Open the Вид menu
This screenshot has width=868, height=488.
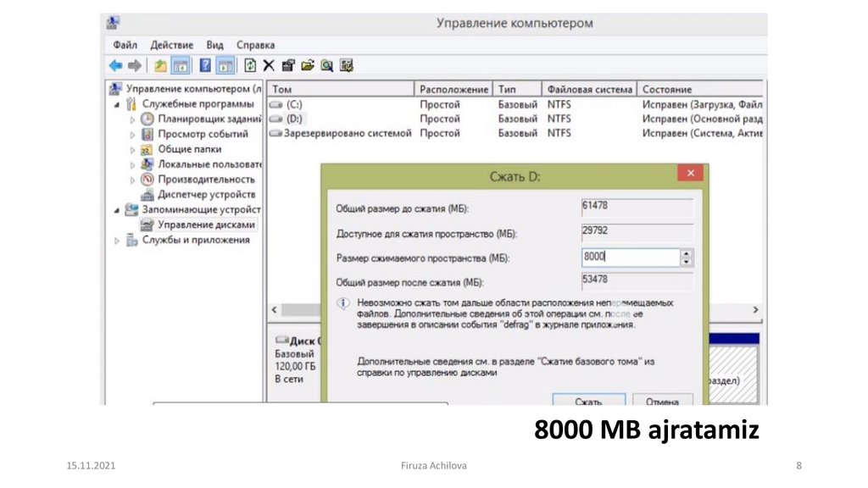point(214,45)
